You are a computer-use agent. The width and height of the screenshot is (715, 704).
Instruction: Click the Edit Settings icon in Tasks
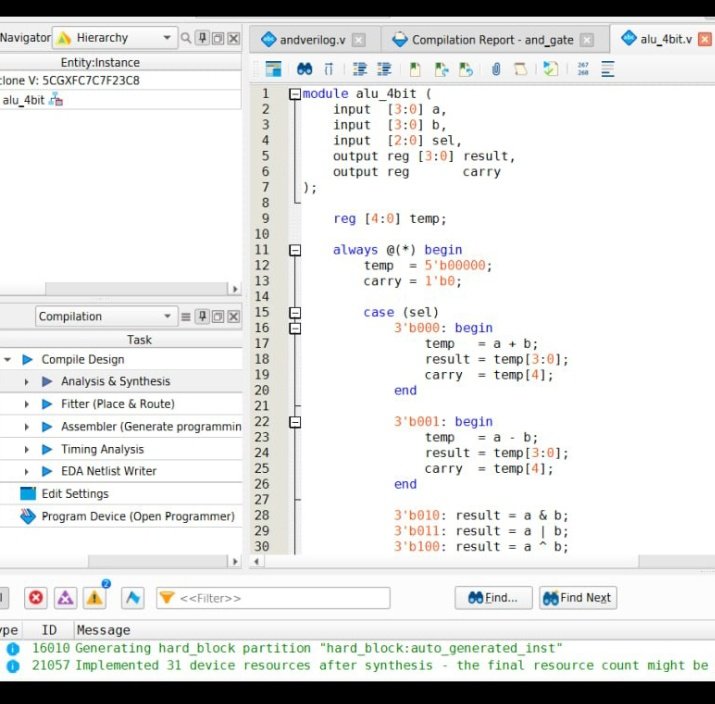(x=28, y=493)
